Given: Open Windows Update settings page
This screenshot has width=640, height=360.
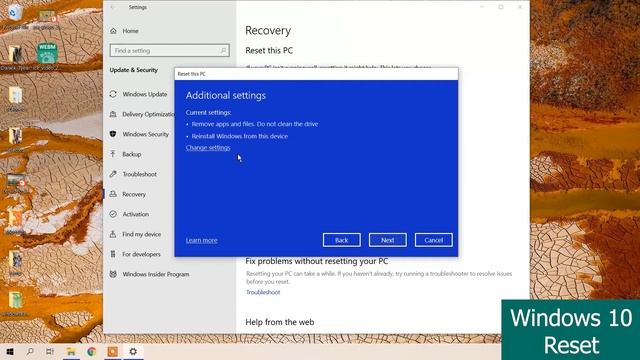Looking at the screenshot, I should (x=144, y=94).
